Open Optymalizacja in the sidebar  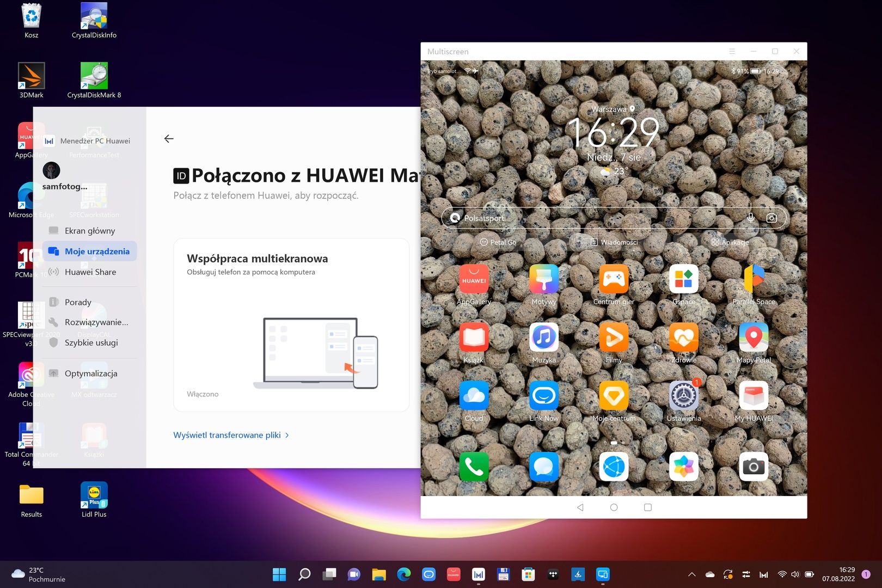(x=90, y=373)
